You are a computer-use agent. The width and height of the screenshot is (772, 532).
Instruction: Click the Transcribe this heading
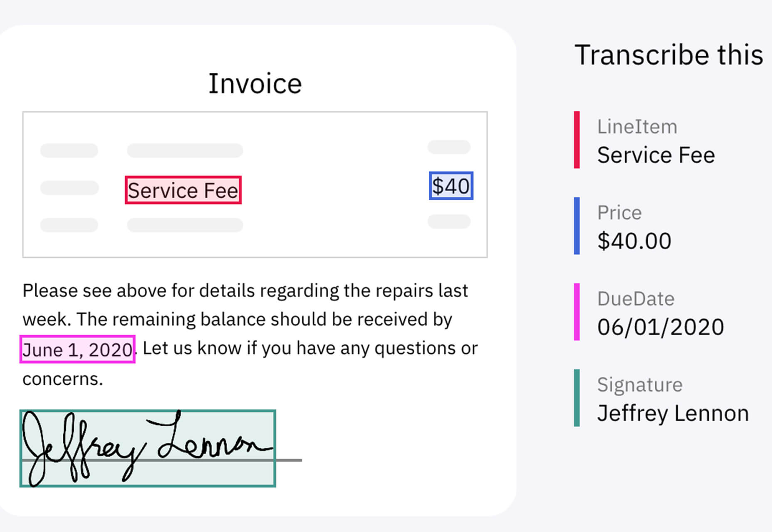click(669, 55)
